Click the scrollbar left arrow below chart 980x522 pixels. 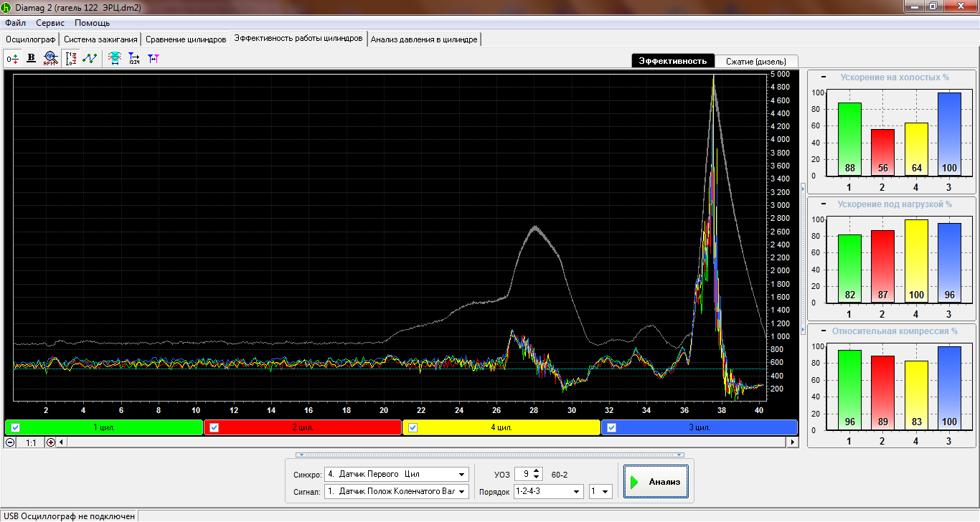(61, 442)
